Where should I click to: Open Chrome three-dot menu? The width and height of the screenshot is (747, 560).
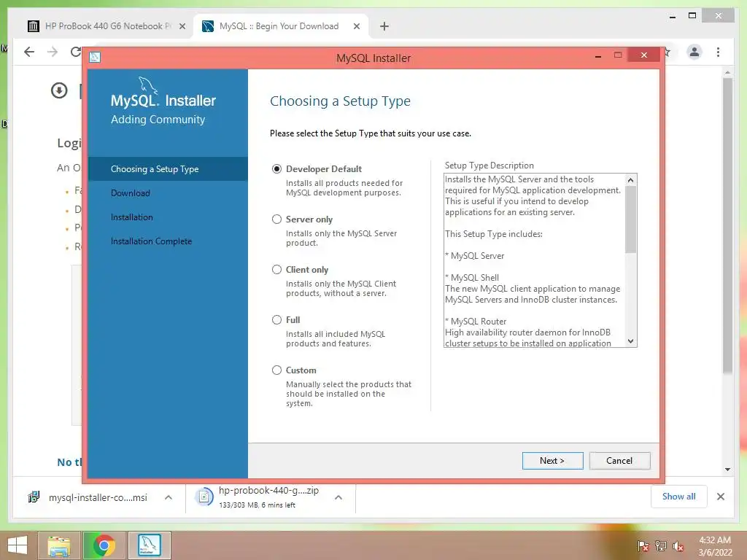coord(718,52)
